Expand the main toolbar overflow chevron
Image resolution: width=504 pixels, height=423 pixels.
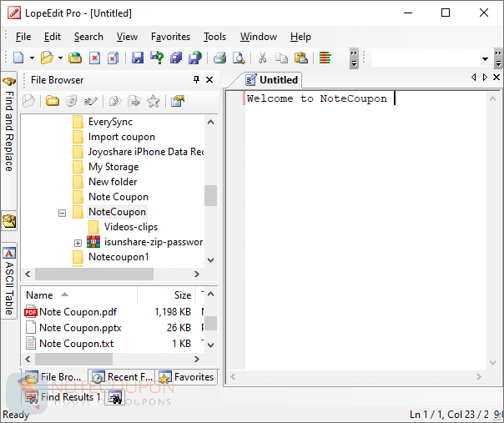tap(354, 58)
